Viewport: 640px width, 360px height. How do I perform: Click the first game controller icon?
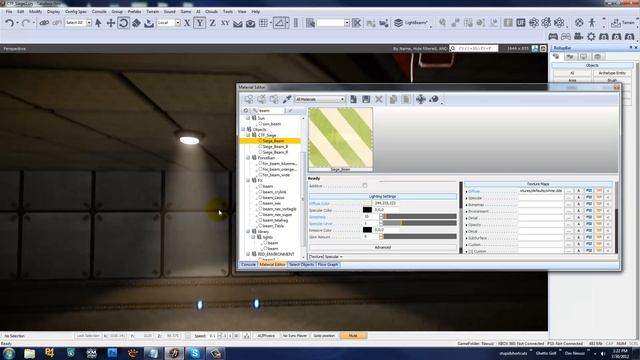pos(553,36)
